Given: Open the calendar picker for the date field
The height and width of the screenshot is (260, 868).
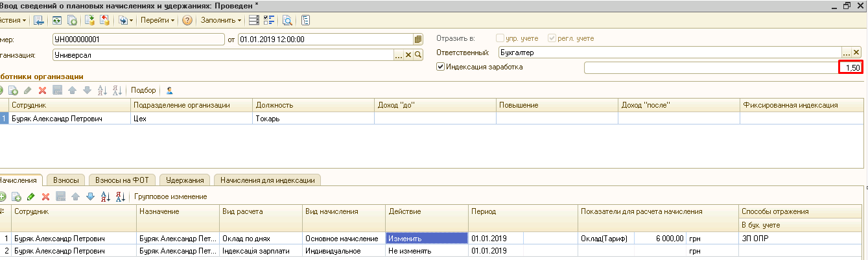Looking at the screenshot, I should pyautogui.click(x=418, y=39).
